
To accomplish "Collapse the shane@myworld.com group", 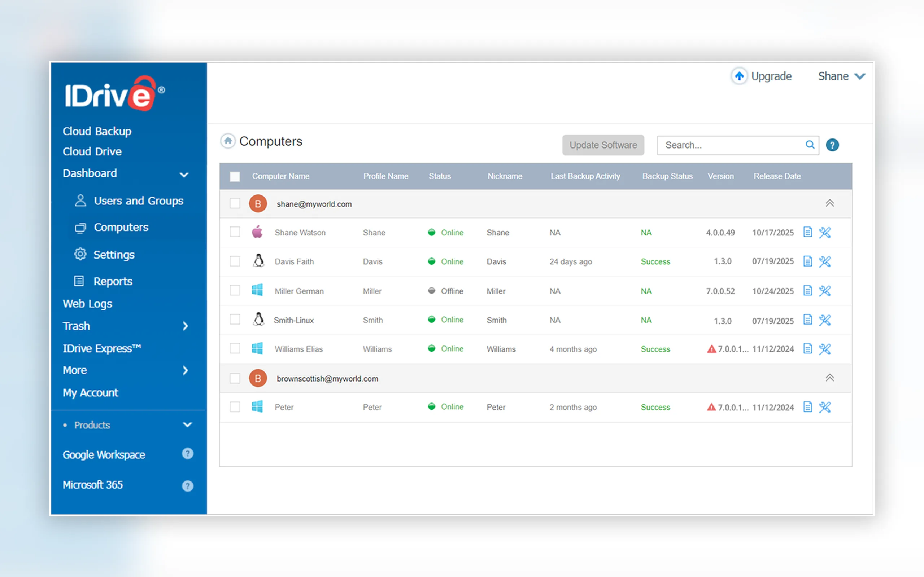I will [x=829, y=203].
